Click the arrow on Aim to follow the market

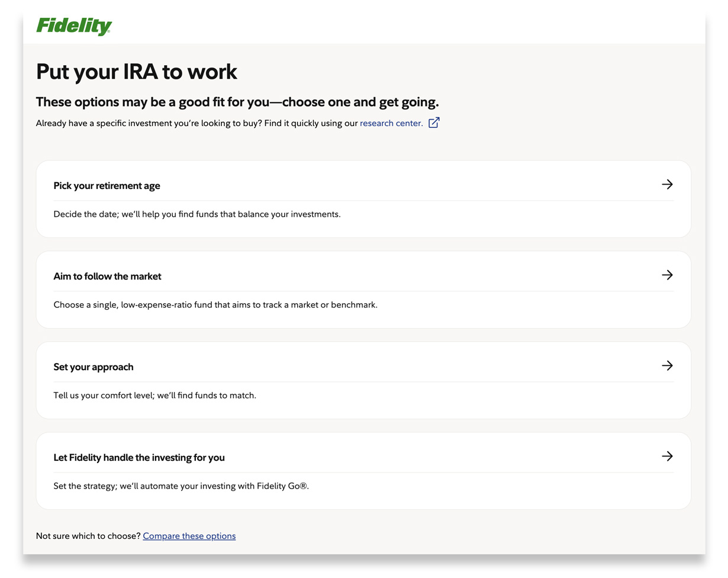(x=667, y=275)
